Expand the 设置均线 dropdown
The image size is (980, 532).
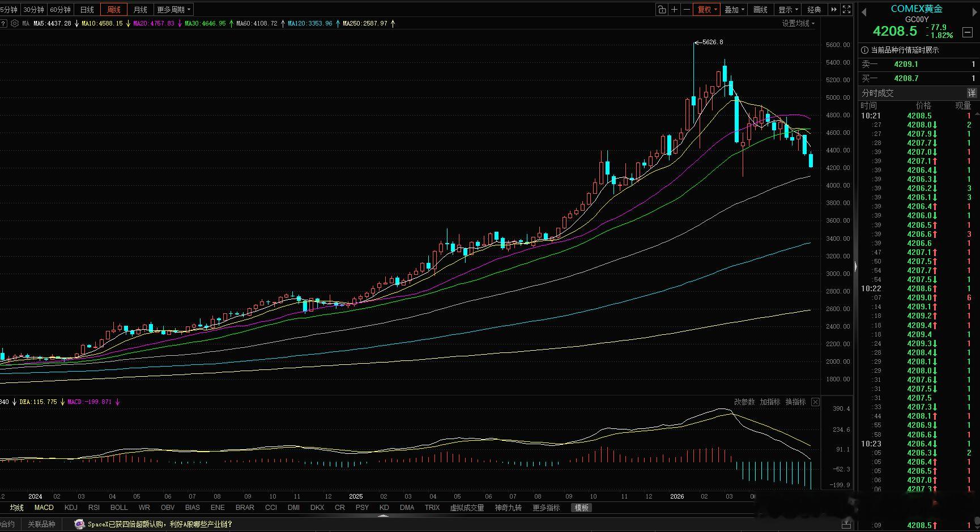click(x=798, y=23)
